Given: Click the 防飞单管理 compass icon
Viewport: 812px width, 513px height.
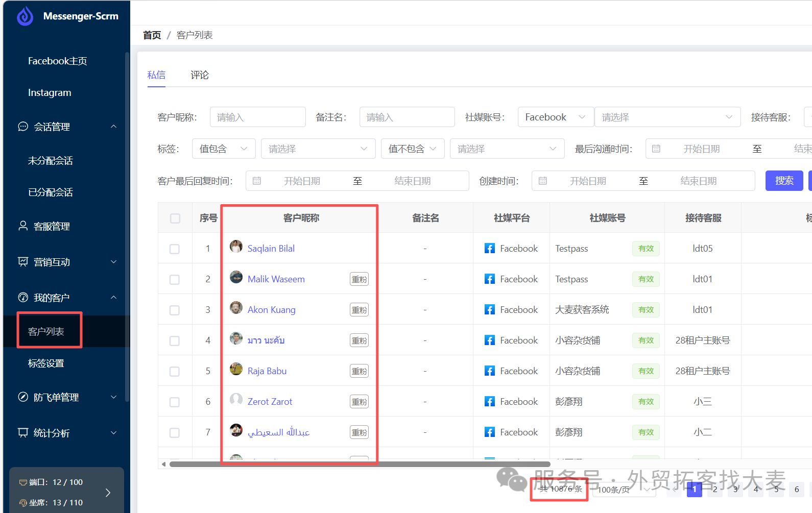Looking at the screenshot, I should [x=23, y=397].
